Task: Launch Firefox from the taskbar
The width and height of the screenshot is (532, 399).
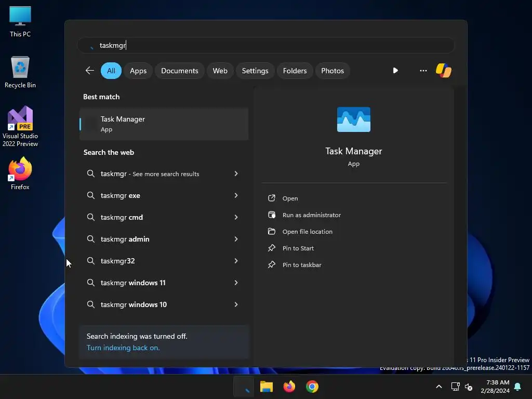Action: coord(289,387)
